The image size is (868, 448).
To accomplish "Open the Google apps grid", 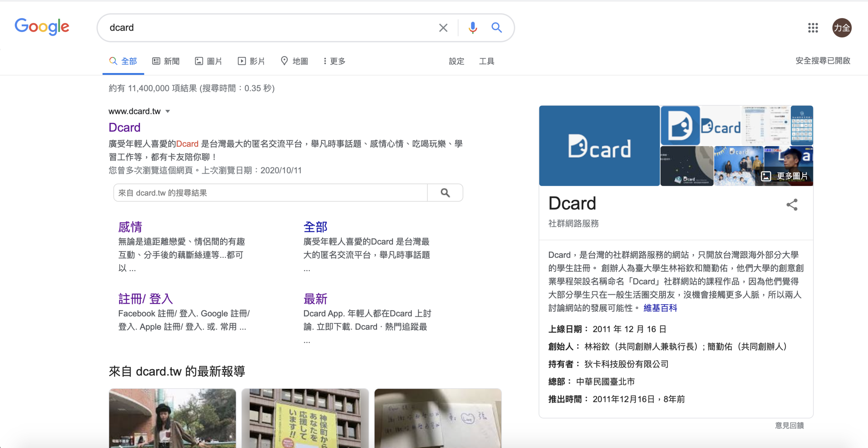I will (x=813, y=28).
